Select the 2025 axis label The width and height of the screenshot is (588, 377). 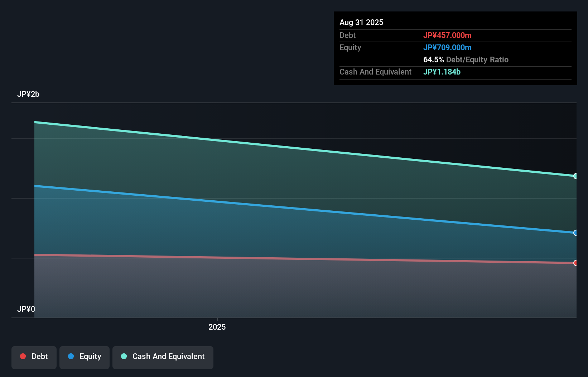point(217,326)
